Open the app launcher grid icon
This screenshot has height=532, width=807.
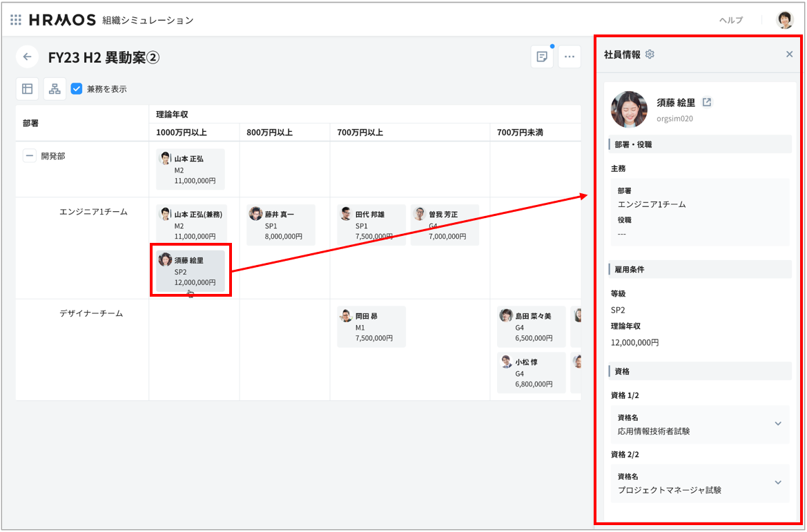point(16,20)
